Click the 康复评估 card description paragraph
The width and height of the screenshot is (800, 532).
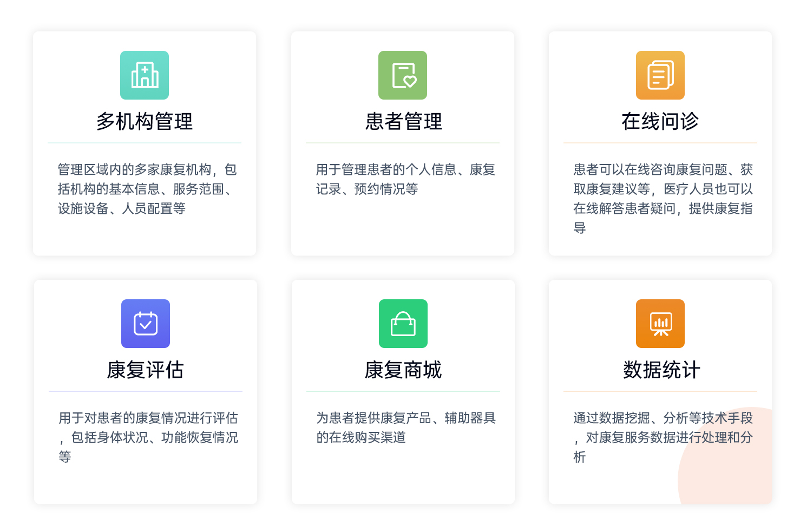148,437
